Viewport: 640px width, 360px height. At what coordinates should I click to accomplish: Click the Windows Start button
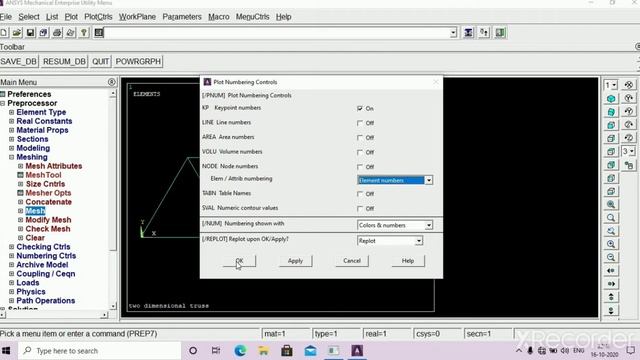(x=6, y=351)
